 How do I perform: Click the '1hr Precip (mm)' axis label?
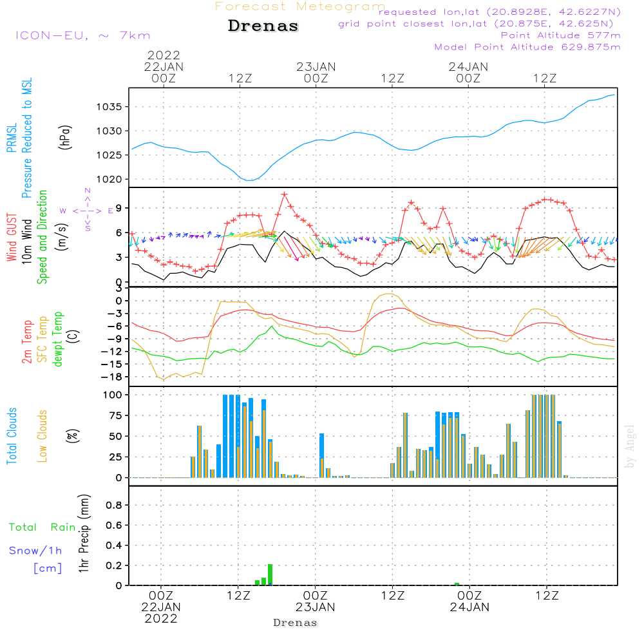(84, 533)
